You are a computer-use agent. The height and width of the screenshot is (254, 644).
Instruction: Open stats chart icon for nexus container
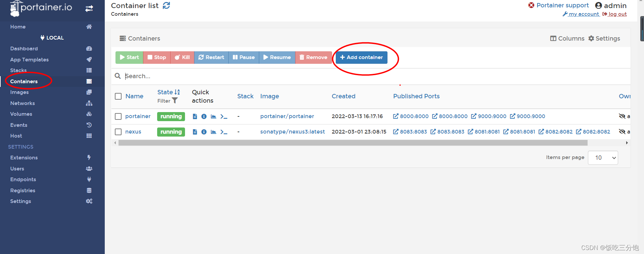point(213,132)
